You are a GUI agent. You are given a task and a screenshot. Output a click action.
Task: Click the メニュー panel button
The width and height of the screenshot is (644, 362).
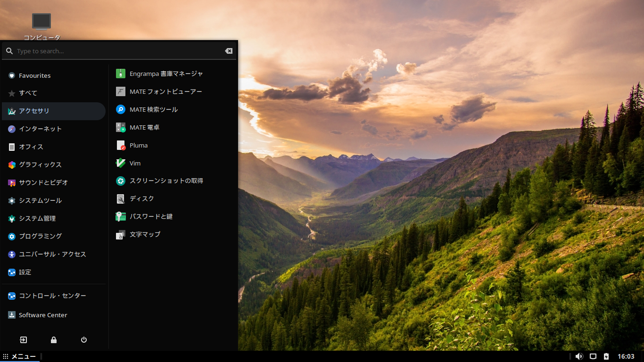click(19, 356)
